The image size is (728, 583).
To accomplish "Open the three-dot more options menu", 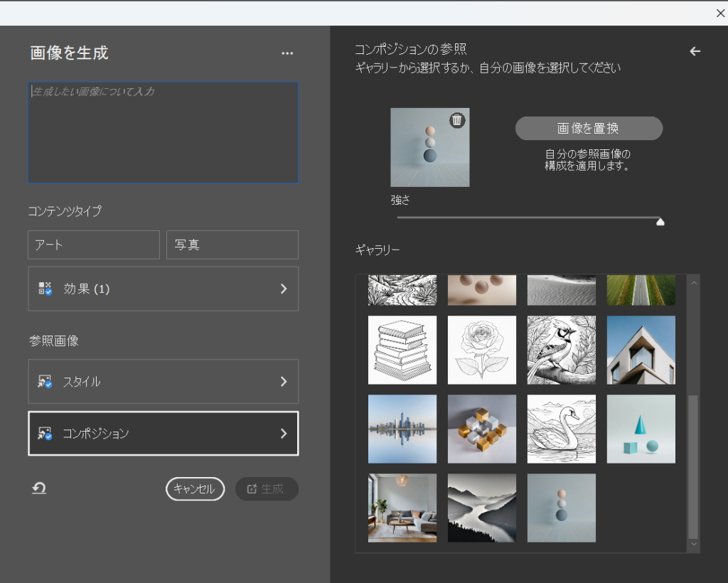I will [x=287, y=53].
